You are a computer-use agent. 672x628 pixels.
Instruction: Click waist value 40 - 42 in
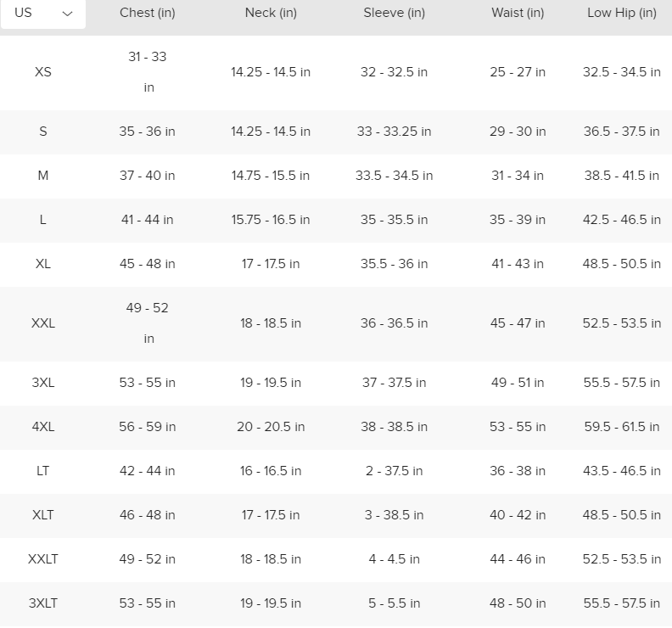pos(518,515)
